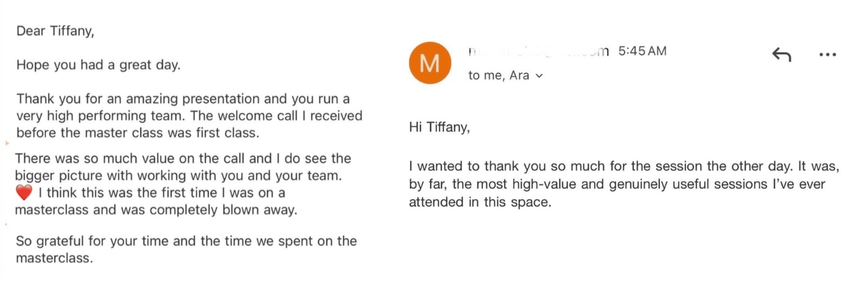868x284 pixels.
Task: Expand the recipients chevron beside Ara
Action: click(x=539, y=76)
